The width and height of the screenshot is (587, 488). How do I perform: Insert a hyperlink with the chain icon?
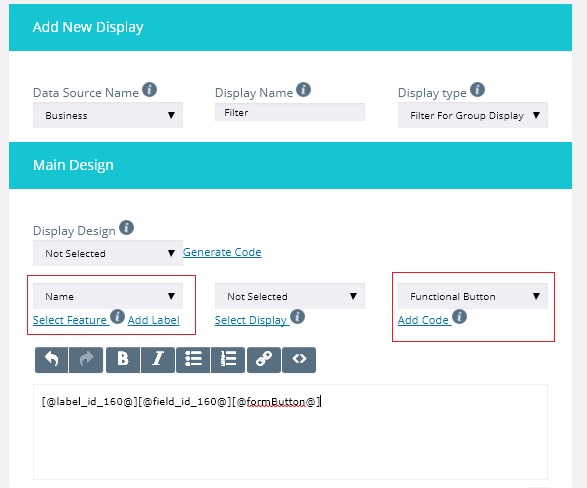[x=264, y=360]
